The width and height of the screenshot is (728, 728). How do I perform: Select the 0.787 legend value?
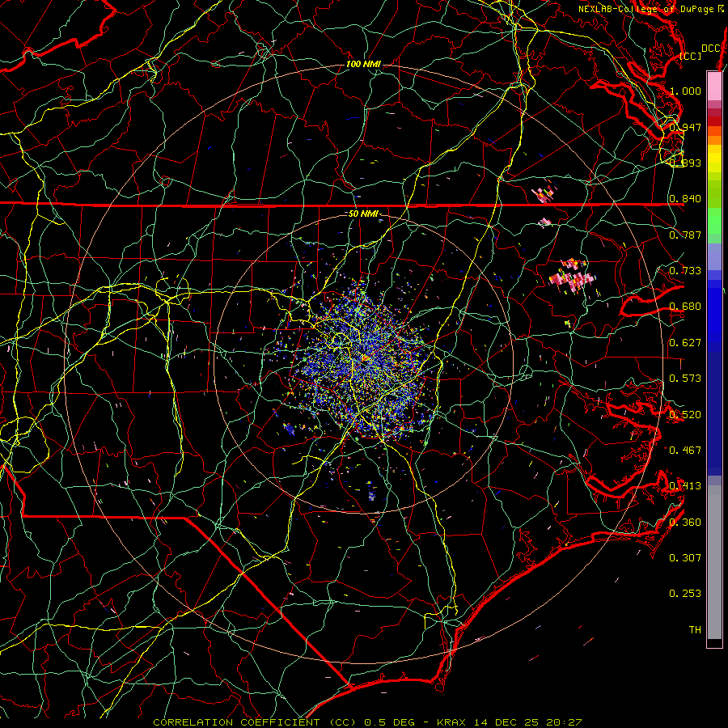685,235
